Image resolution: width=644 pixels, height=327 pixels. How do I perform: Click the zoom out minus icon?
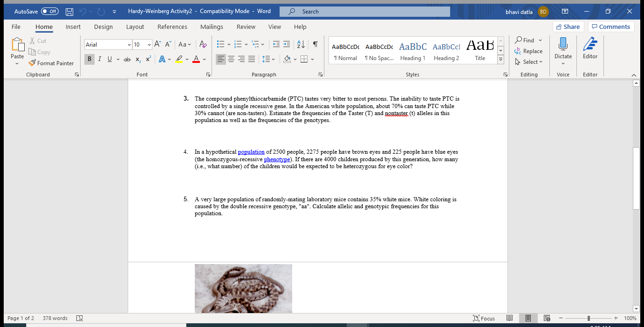coord(562,318)
